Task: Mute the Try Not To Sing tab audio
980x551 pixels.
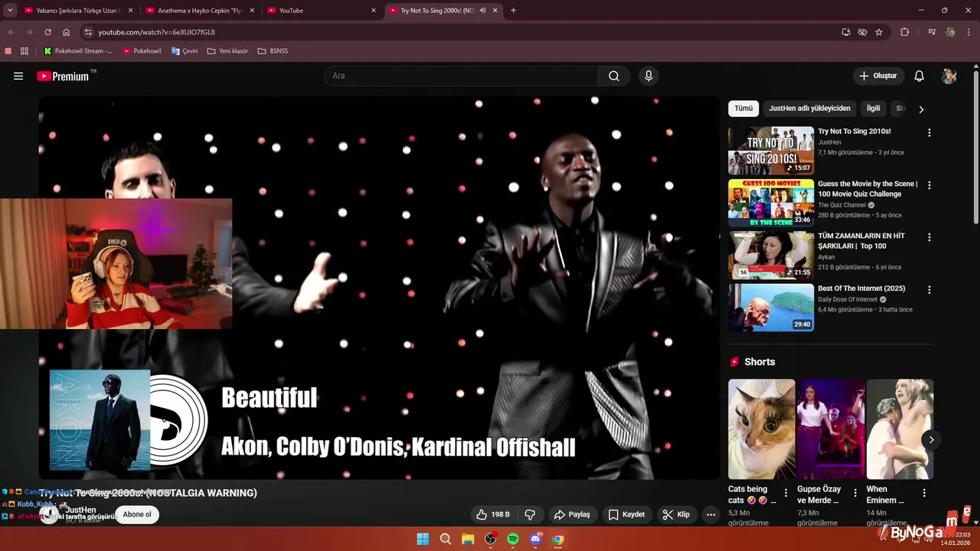Action: (x=482, y=11)
